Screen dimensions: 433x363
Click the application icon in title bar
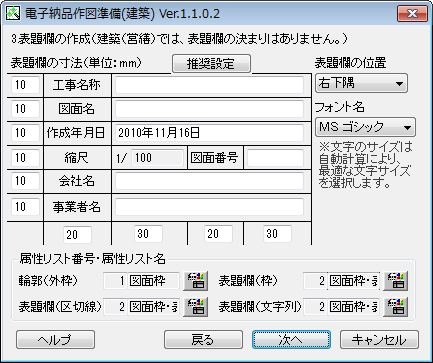(13, 14)
